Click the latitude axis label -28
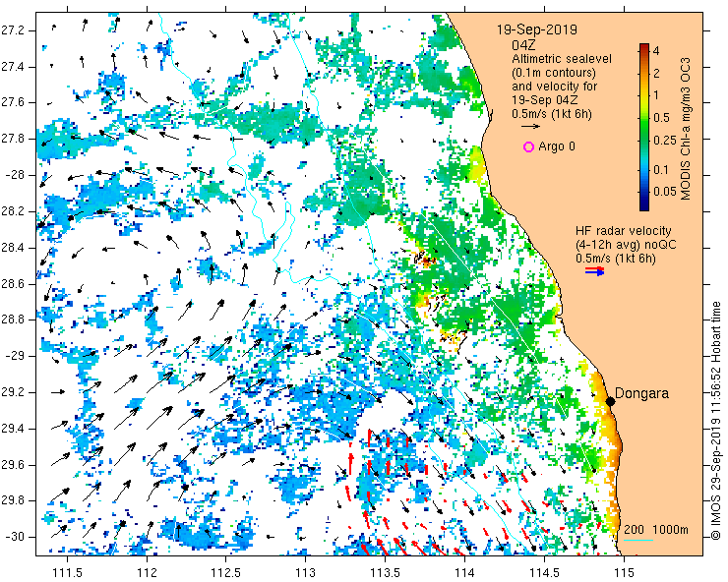 click(17, 175)
